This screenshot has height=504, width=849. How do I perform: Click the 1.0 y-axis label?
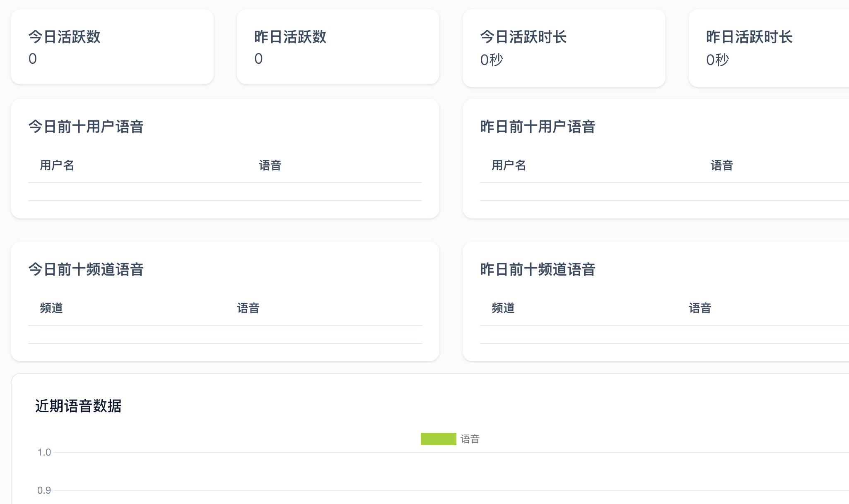[x=44, y=452]
